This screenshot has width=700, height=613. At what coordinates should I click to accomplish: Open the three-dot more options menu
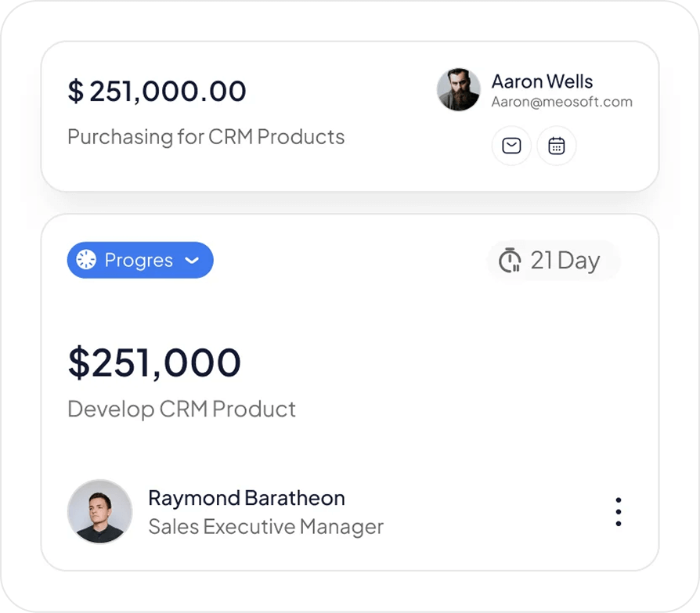(619, 511)
